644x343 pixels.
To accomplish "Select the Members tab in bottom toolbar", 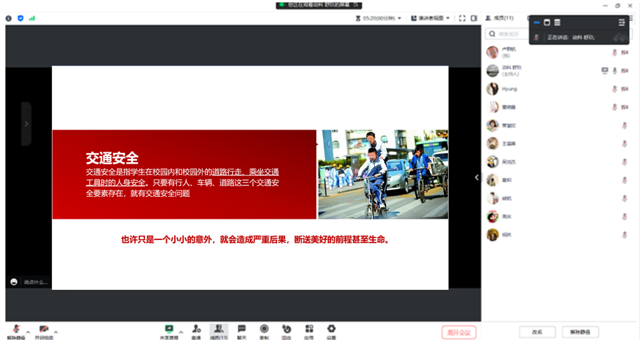I will tap(219, 330).
